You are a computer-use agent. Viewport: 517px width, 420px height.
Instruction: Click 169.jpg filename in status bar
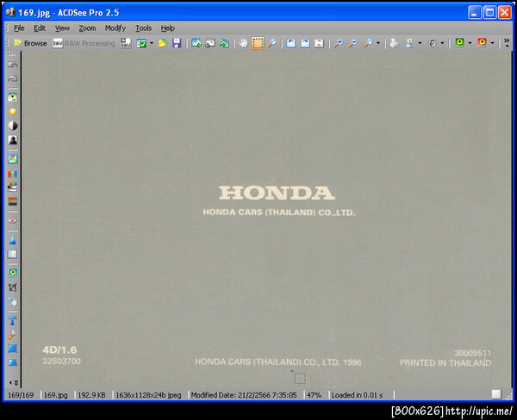tap(56, 395)
